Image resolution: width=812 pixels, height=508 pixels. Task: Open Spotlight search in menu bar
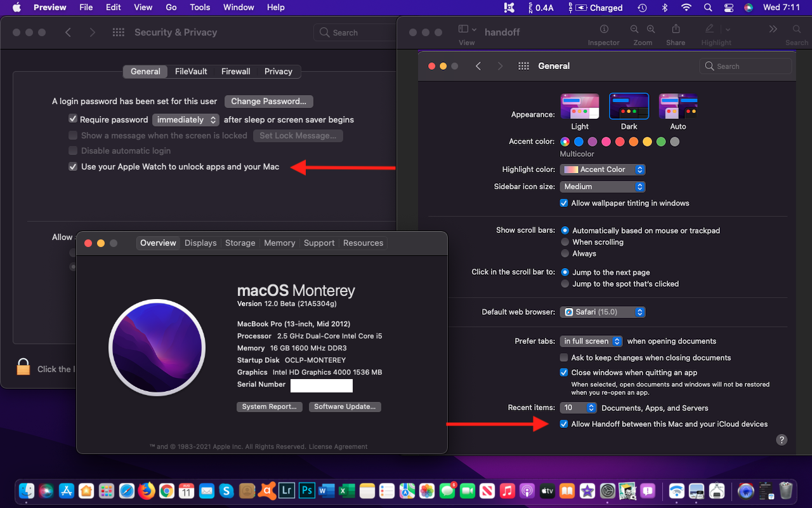click(708, 8)
